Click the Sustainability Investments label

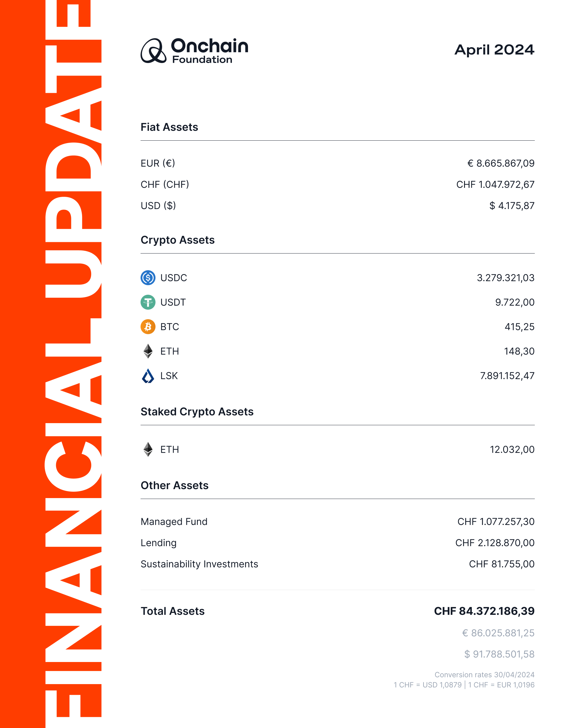199,564
